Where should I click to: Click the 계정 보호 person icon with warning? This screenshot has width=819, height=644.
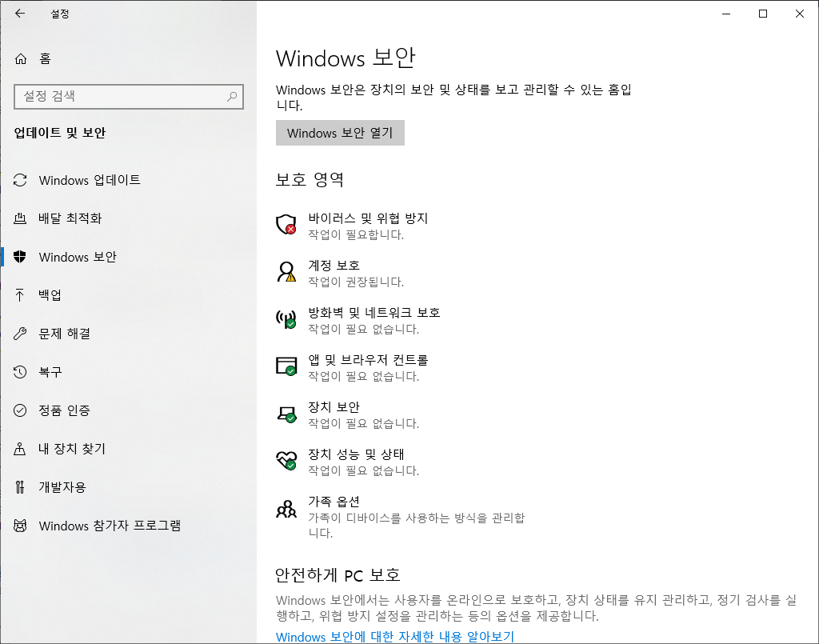point(286,271)
